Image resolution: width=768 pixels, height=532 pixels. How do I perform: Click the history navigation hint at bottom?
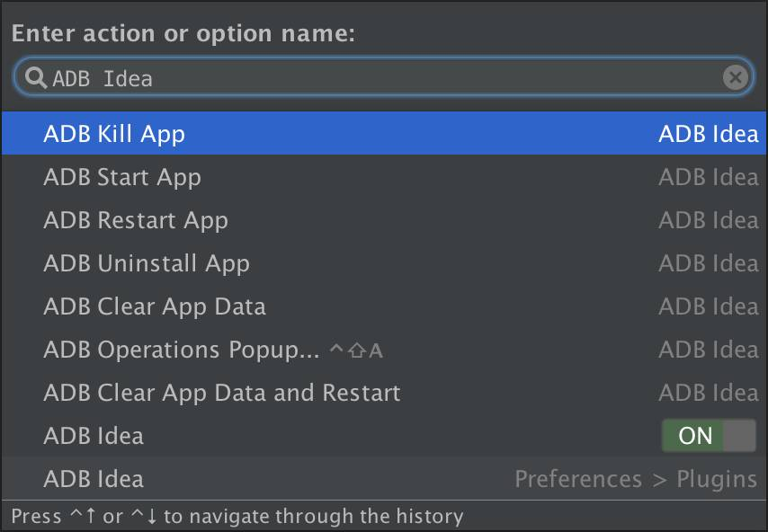pos(237,517)
